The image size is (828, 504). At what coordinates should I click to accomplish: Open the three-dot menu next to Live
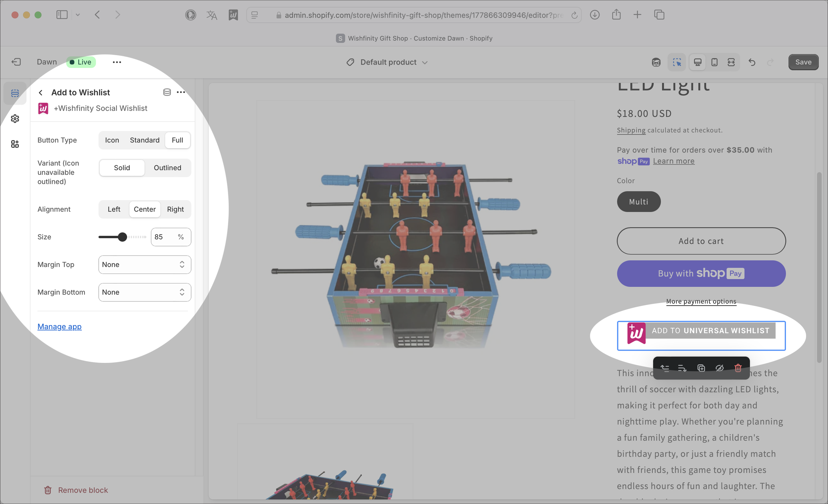coord(117,62)
